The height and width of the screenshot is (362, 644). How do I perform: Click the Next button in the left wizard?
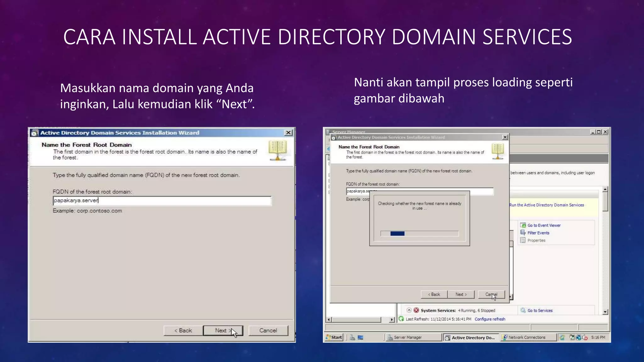pos(223,331)
